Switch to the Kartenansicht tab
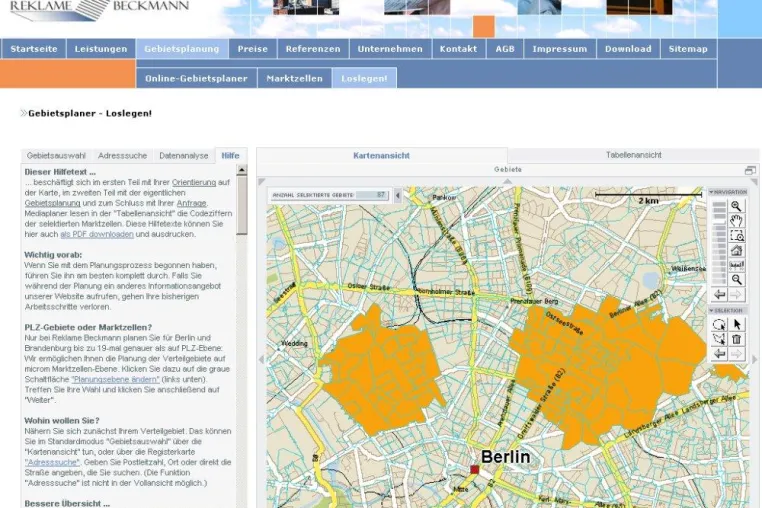This screenshot has height=508, width=762. (381, 156)
